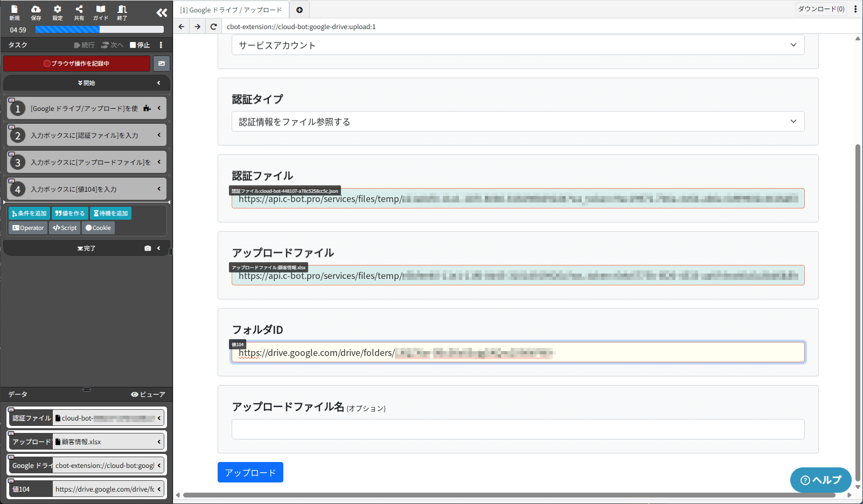Click the Script button

tap(65, 228)
